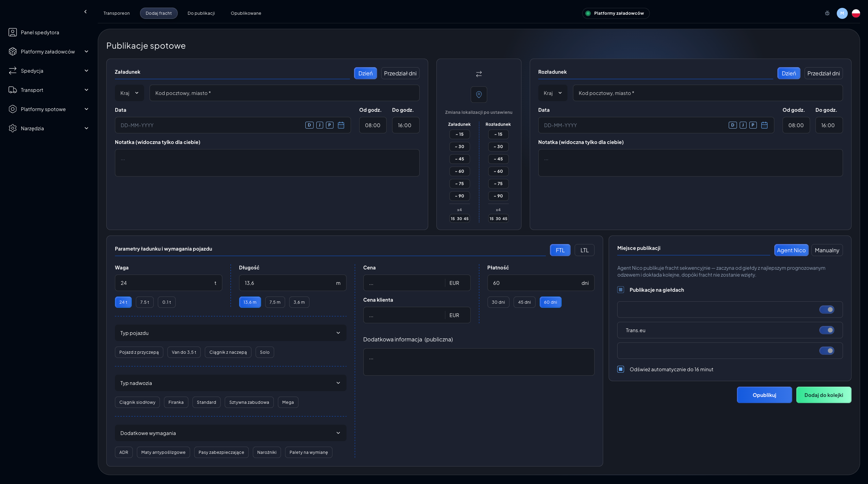Viewport: 868px width, 484px height.
Task: Open Kraj dropdown in Rozładunek
Action: click(553, 93)
